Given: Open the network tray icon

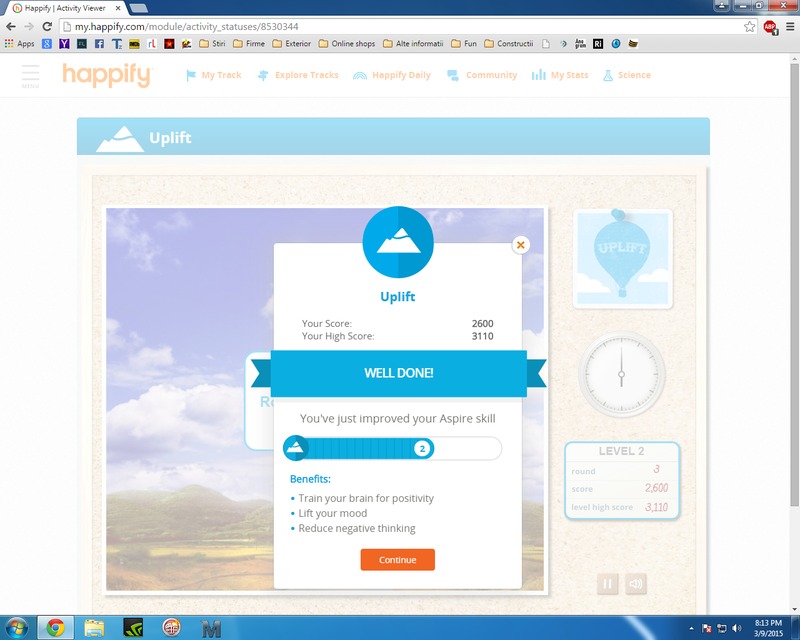Looking at the screenshot, I should [721, 628].
